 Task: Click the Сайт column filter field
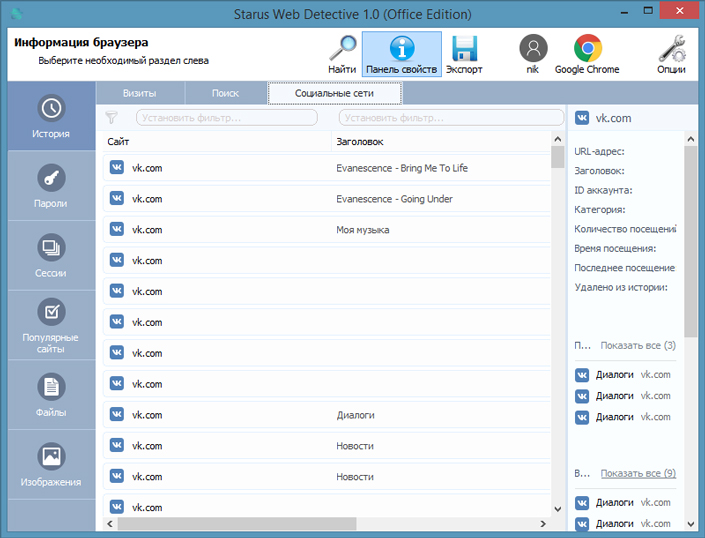pyautogui.click(x=227, y=118)
